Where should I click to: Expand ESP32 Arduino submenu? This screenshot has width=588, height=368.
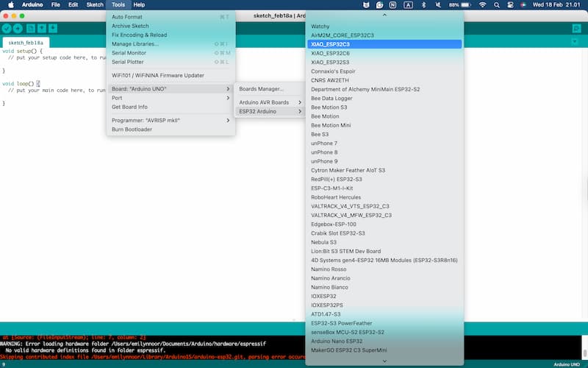point(270,112)
